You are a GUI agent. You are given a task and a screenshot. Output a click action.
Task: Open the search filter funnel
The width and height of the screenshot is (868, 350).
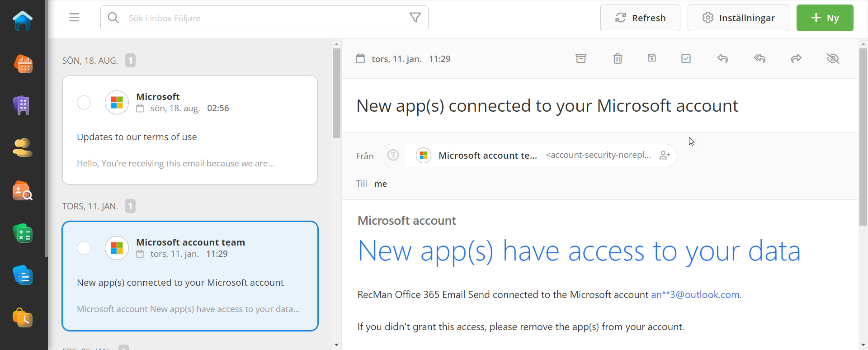(415, 18)
